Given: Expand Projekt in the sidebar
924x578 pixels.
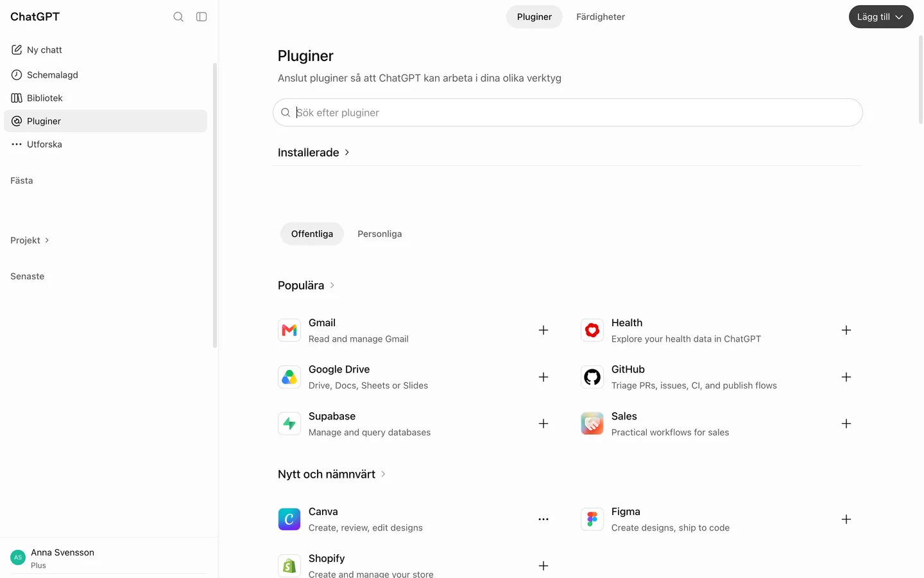Looking at the screenshot, I should tap(30, 240).
